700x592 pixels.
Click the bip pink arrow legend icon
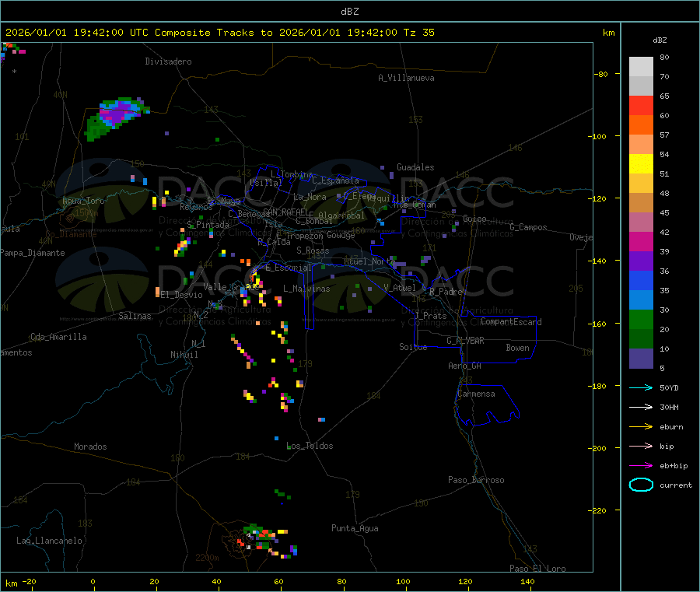641,446
